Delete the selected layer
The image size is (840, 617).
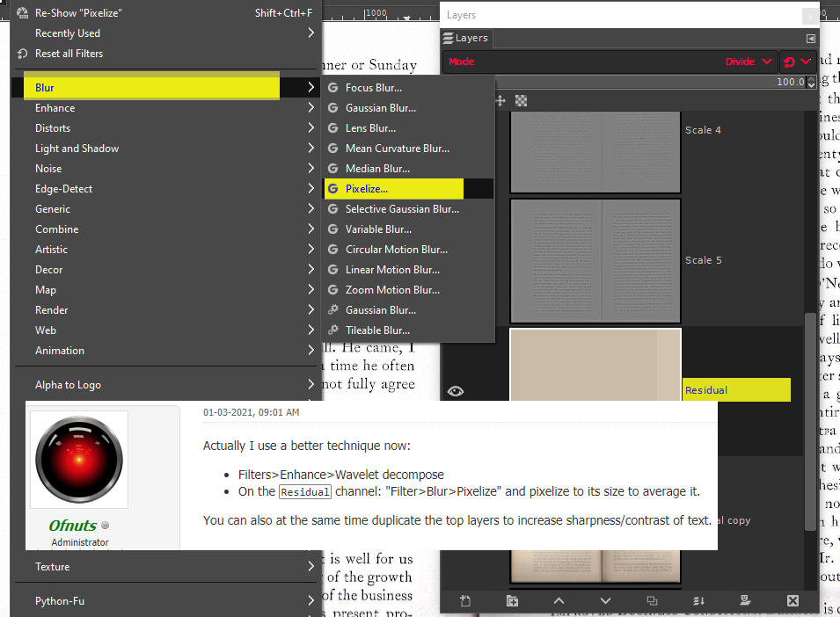click(793, 601)
